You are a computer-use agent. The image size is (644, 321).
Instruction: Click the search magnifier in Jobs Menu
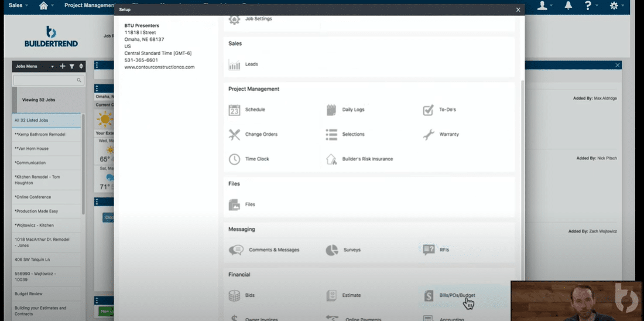click(79, 81)
